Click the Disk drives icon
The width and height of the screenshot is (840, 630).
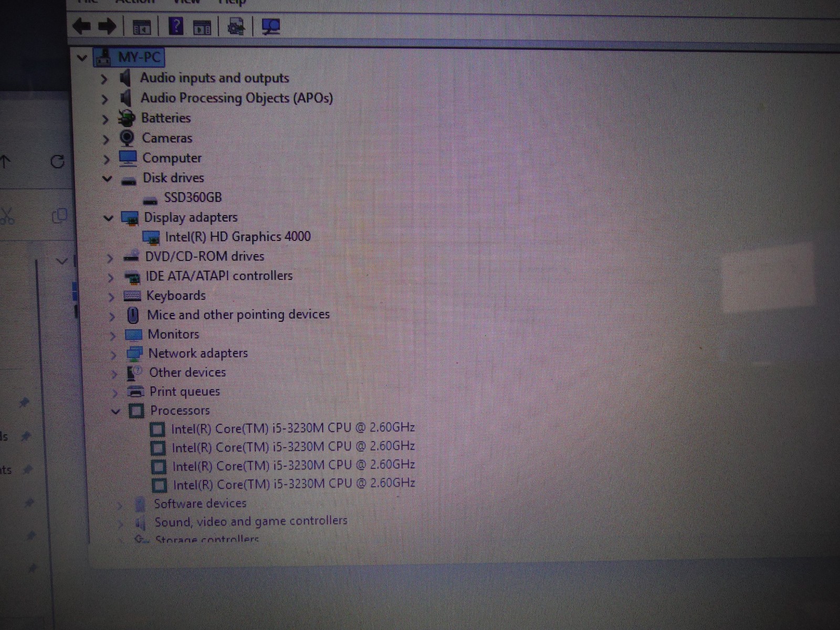129,181
